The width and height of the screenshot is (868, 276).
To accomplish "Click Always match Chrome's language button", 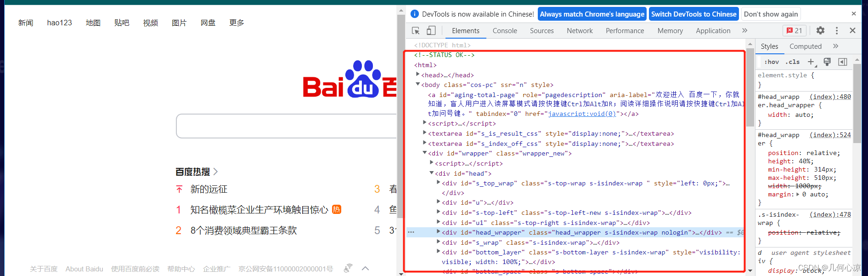I will point(592,14).
